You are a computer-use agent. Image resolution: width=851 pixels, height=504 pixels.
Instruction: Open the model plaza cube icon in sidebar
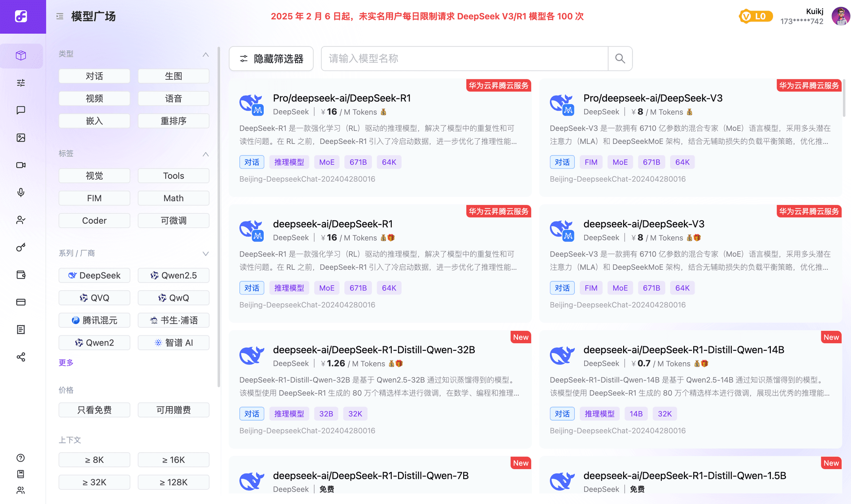[x=21, y=55]
